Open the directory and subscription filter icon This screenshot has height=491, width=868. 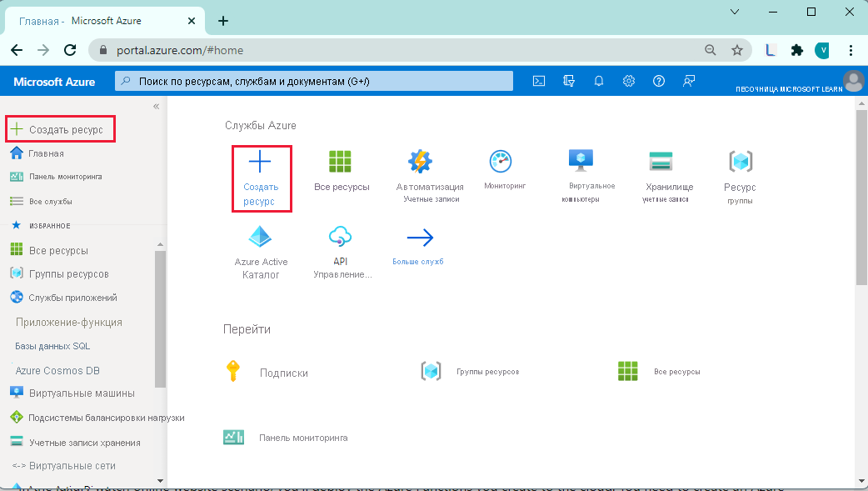click(x=568, y=82)
